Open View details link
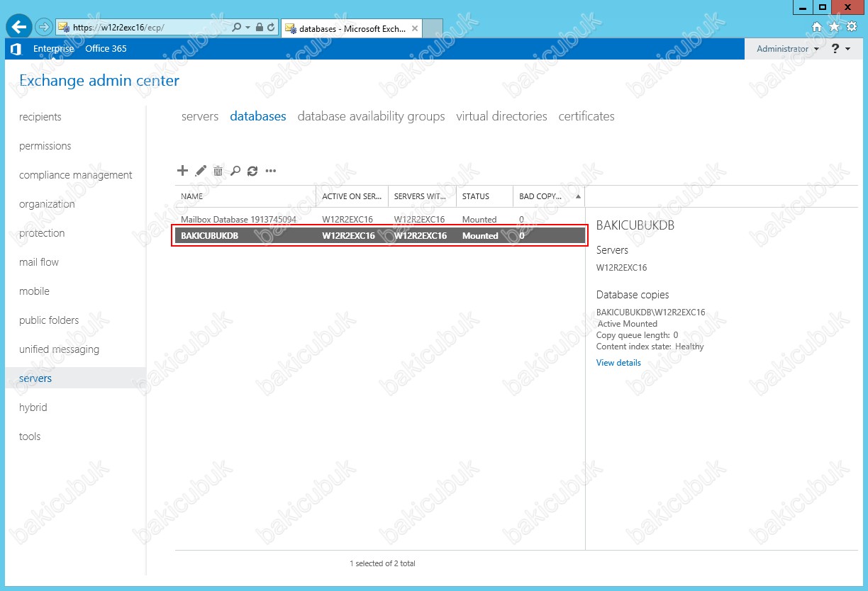Screen dimensions: 868x591 [618, 363]
